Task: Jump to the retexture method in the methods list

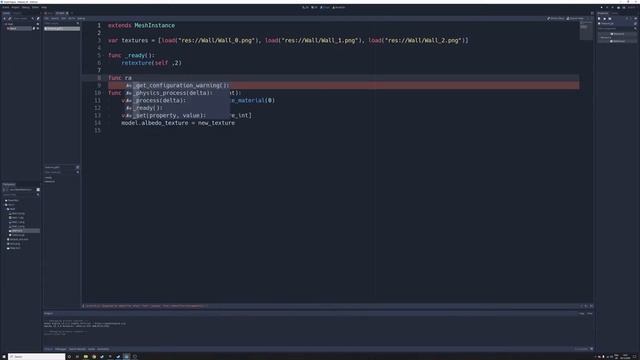Action: pos(49,182)
